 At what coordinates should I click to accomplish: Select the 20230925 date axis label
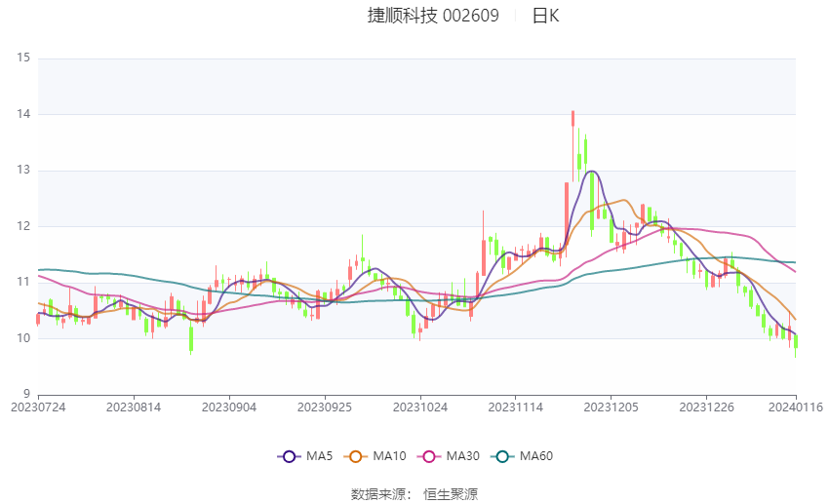pos(325,407)
